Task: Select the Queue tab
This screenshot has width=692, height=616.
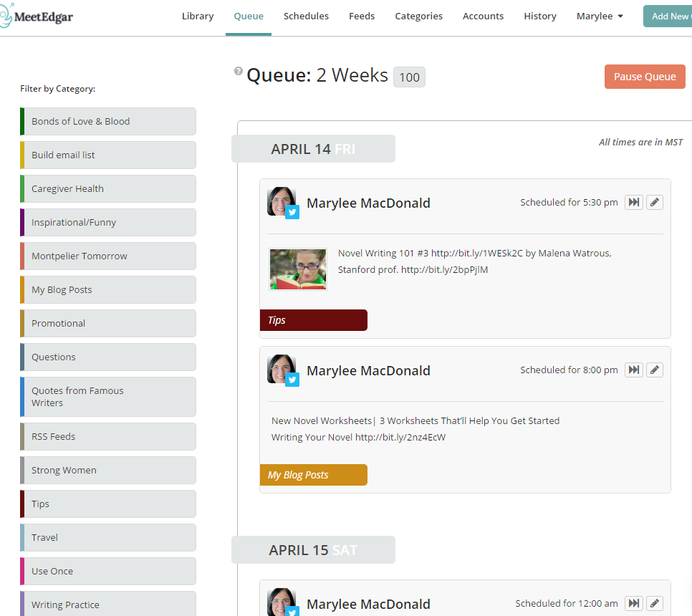Action: pos(249,16)
